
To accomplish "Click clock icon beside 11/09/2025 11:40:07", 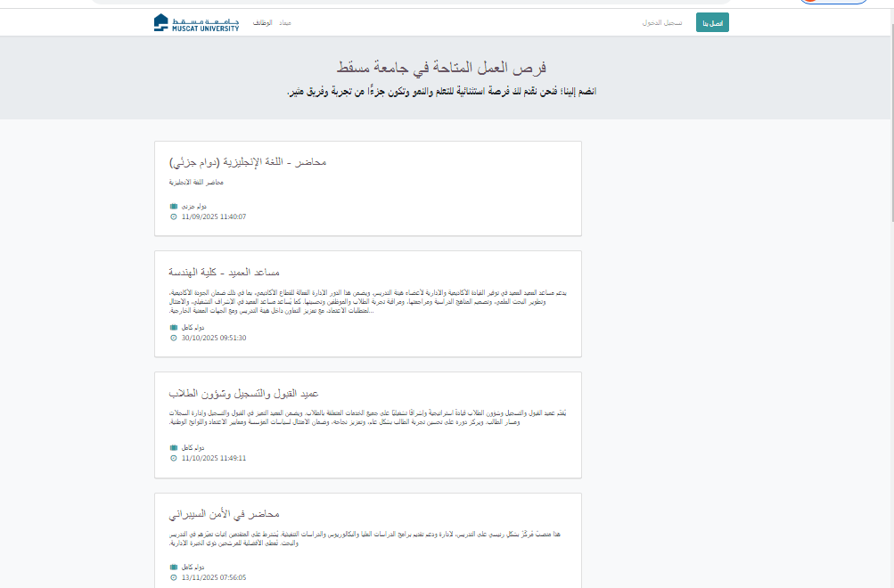I will 174,216.
